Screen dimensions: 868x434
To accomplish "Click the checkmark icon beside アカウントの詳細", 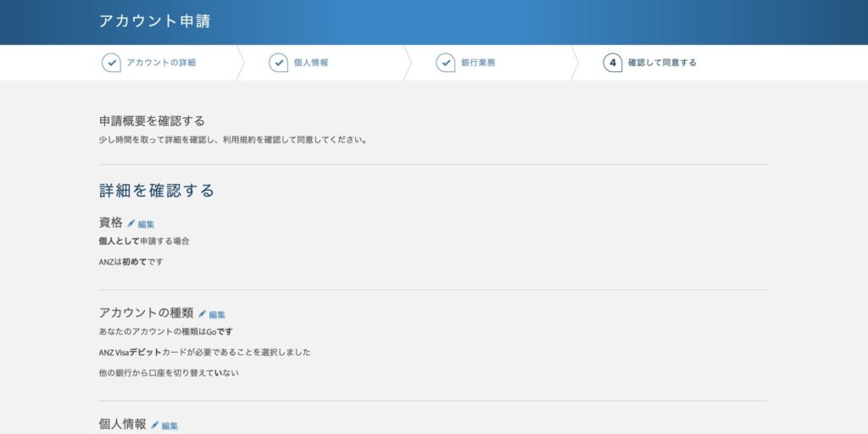I will [111, 63].
